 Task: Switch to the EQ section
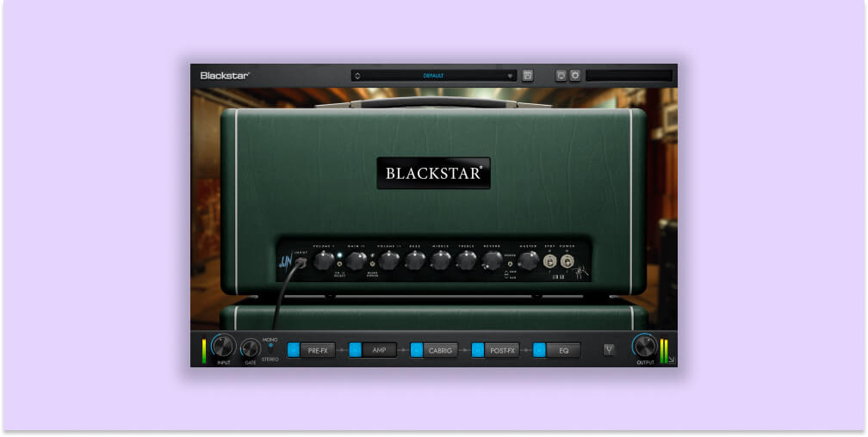click(x=564, y=350)
